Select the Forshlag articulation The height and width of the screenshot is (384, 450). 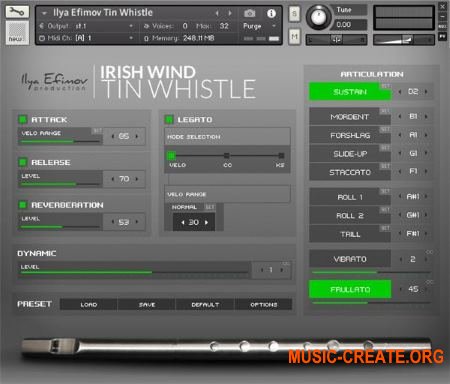350,135
